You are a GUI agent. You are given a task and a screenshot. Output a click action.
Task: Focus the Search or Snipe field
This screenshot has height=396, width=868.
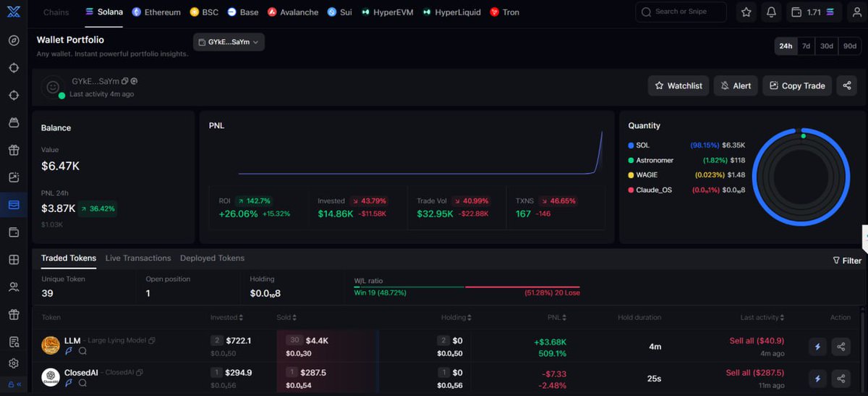coord(681,12)
